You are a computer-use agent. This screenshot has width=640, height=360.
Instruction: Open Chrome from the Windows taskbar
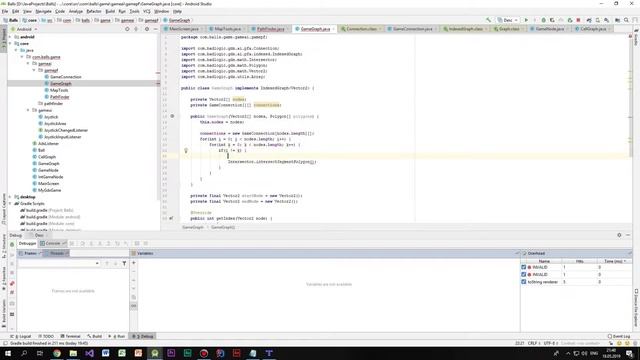coord(57,353)
